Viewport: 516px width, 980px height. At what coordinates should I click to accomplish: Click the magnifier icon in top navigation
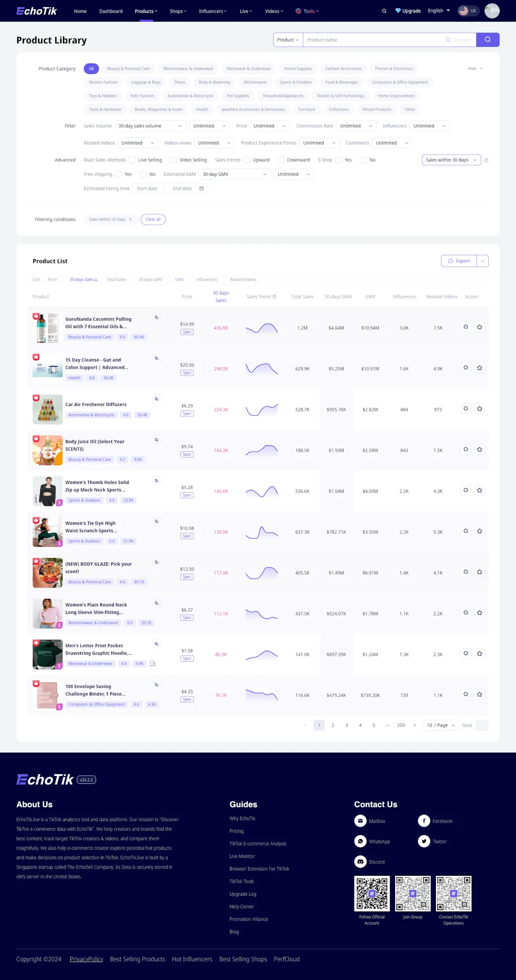click(x=384, y=11)
